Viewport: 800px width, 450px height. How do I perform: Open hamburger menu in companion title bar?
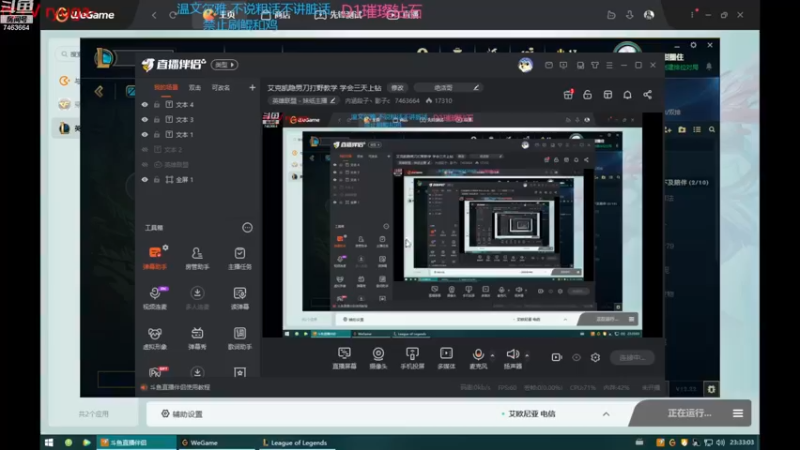(609, 65)
